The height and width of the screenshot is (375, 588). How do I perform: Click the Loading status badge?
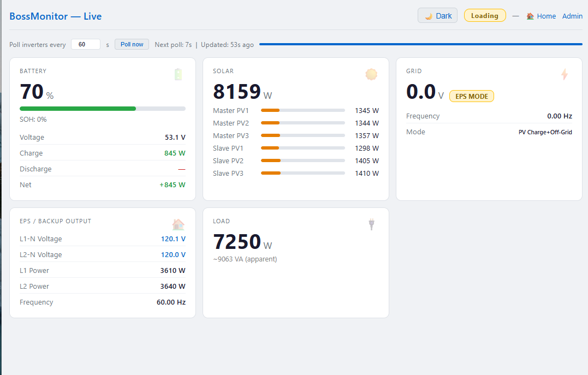tap(485, 16)
